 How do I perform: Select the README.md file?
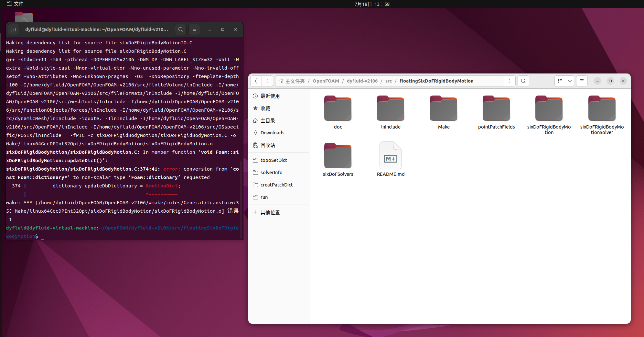pos(391,160)
